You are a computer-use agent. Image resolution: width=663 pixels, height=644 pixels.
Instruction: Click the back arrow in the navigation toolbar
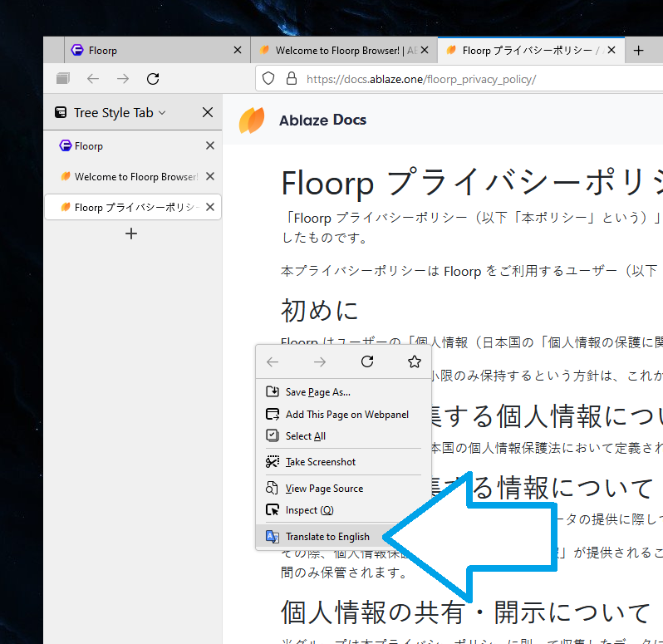[92, 79]
